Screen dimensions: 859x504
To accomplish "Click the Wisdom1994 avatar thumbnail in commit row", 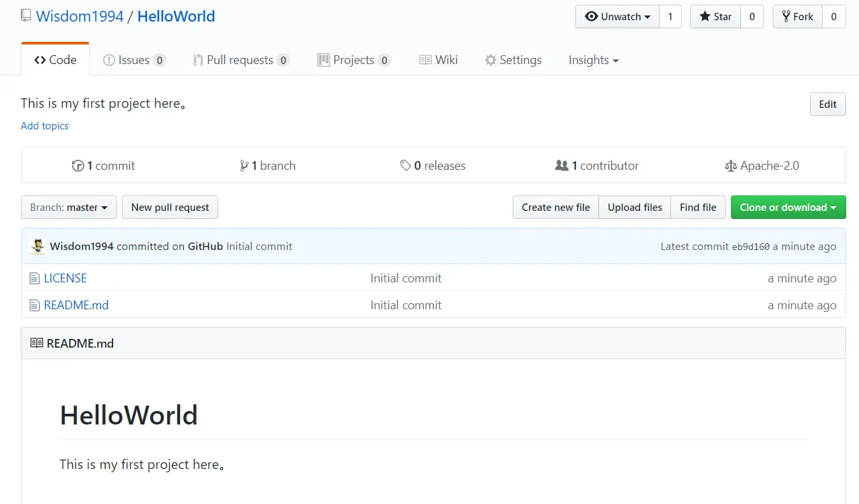I will [x=38, y=246].
